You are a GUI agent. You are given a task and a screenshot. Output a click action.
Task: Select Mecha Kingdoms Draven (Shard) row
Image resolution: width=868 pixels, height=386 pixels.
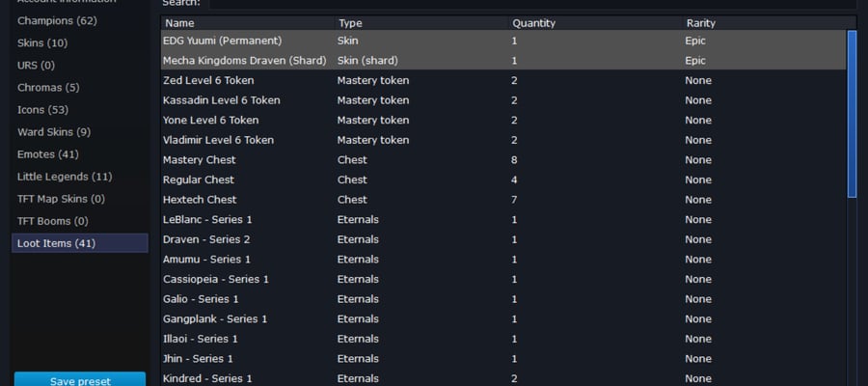[503, 61]
